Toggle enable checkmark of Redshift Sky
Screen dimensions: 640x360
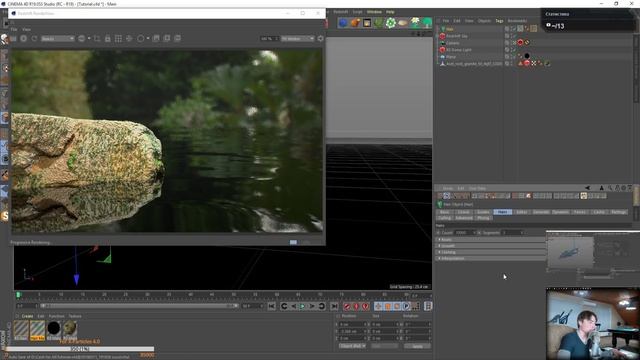[513, 36]
